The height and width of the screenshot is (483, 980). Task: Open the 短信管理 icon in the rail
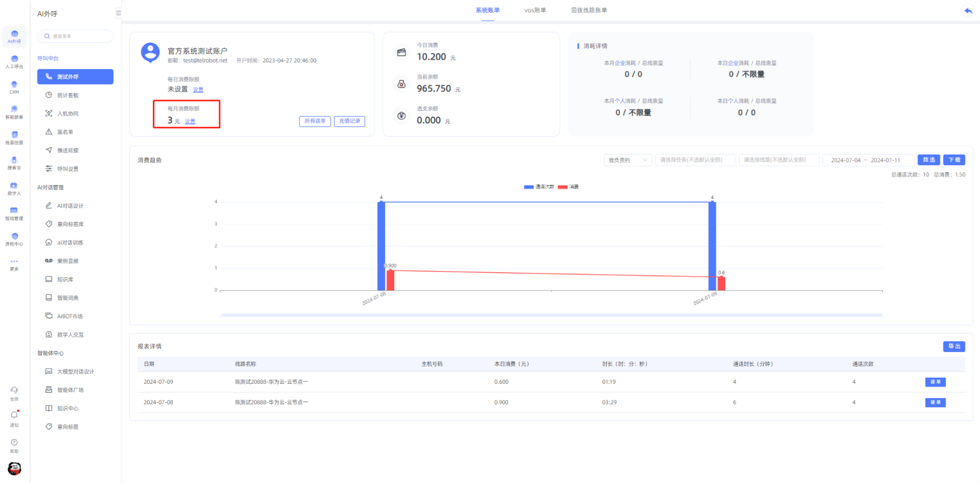point(14,211)
